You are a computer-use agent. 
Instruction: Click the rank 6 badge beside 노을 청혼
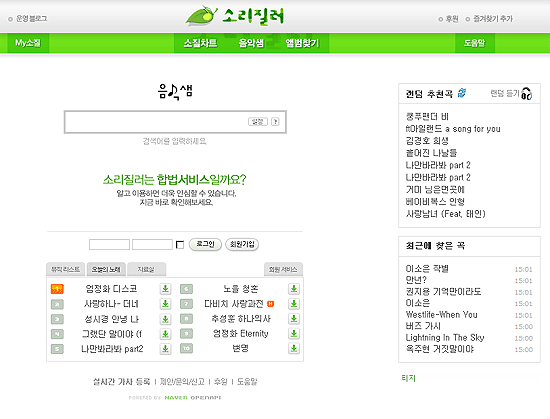click(186, 289)
